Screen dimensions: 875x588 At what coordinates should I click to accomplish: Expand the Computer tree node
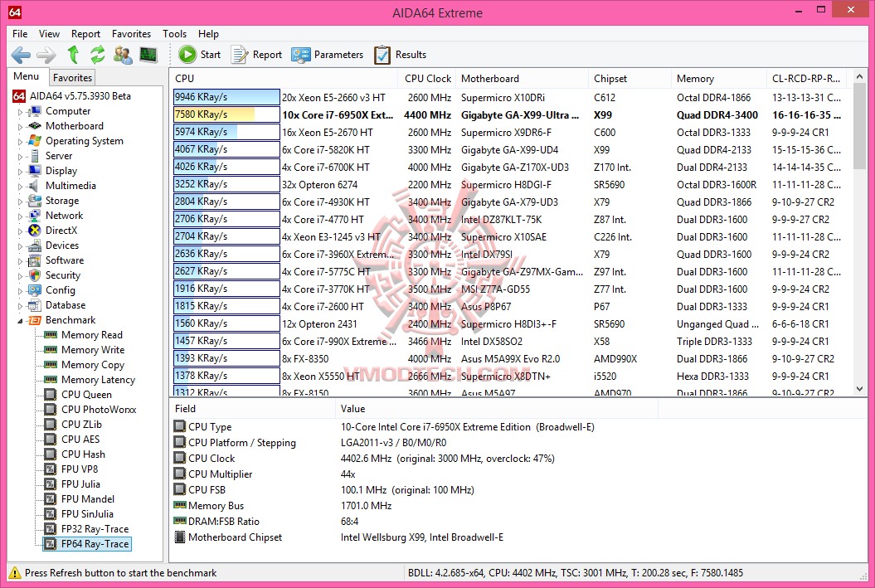click(x=20, y=112)
